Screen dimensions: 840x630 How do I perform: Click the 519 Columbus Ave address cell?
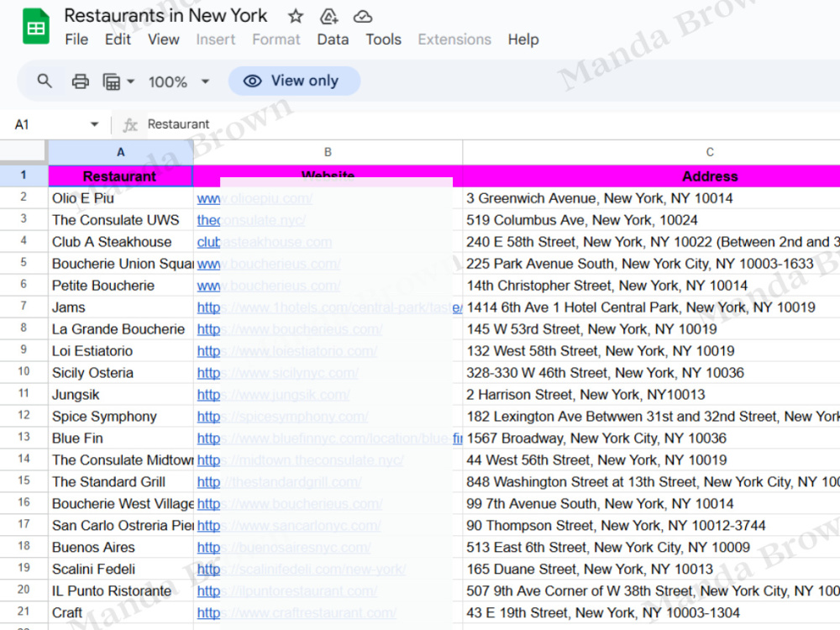652,220
